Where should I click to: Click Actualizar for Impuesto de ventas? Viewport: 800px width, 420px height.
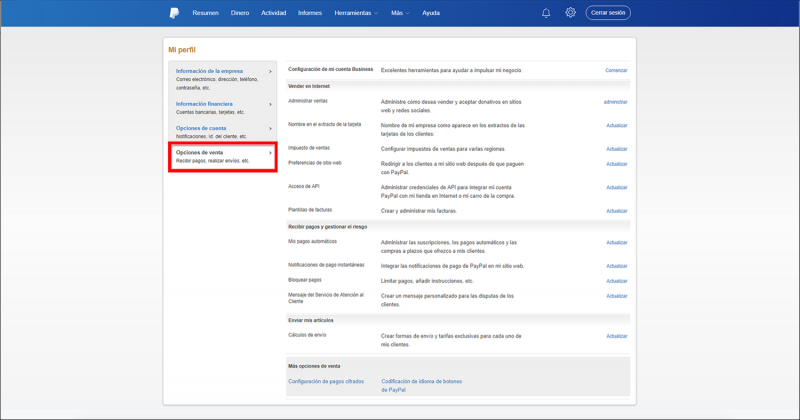[616, 149]
